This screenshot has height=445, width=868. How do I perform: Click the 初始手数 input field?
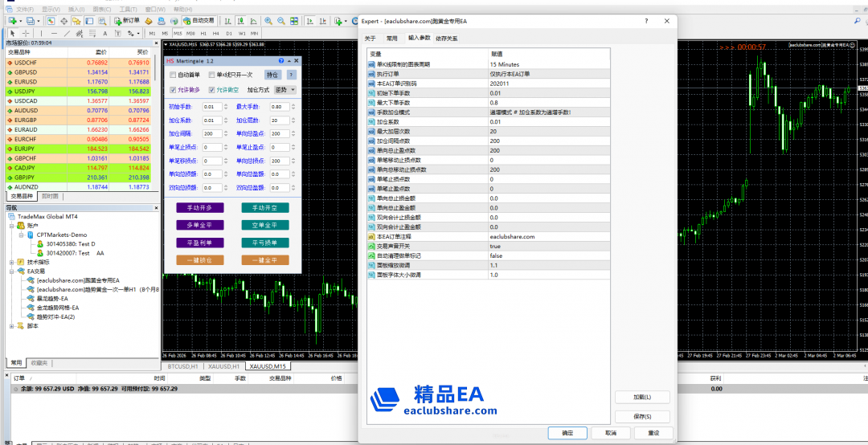[x=211, y=106]
